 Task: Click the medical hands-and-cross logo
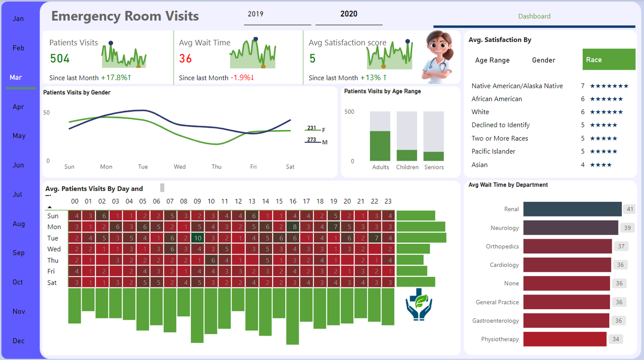coord(418,304)
